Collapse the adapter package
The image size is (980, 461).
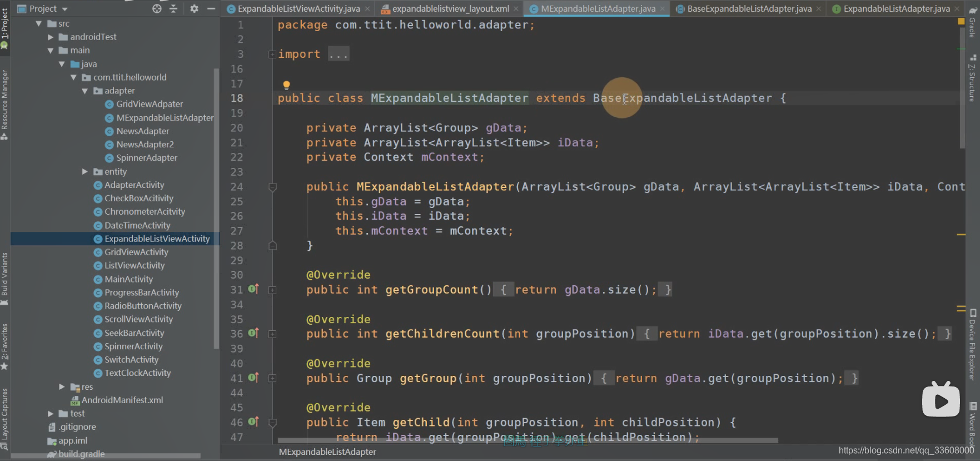click(84, 91)
